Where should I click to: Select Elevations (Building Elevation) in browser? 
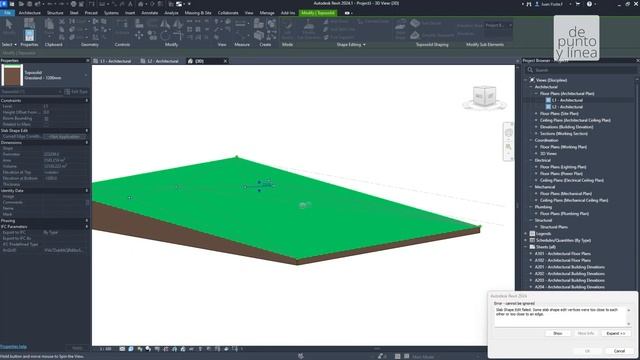[567, 127]
